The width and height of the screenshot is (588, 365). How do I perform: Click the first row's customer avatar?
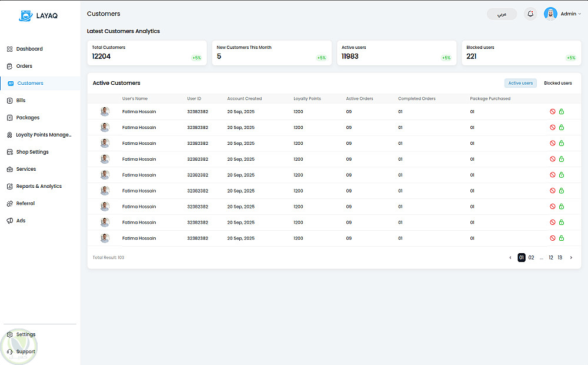pyautogui.click(x=105, y=111)
